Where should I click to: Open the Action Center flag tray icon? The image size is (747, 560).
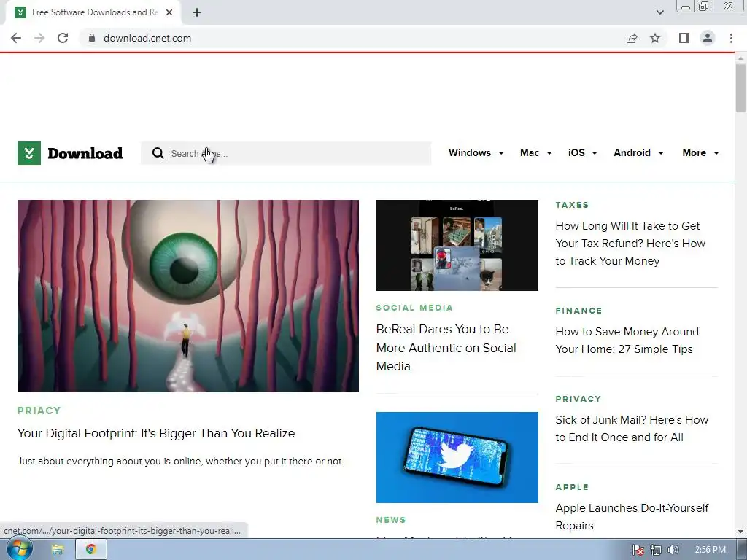coord(638,550)
